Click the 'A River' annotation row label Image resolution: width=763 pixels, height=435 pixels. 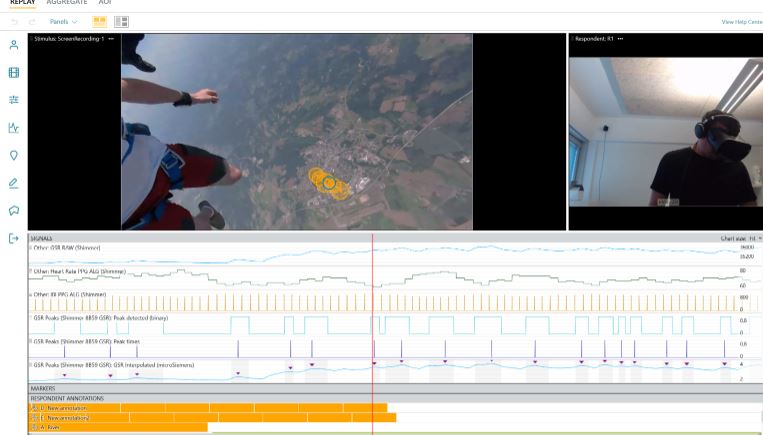(x=50, y=427)
